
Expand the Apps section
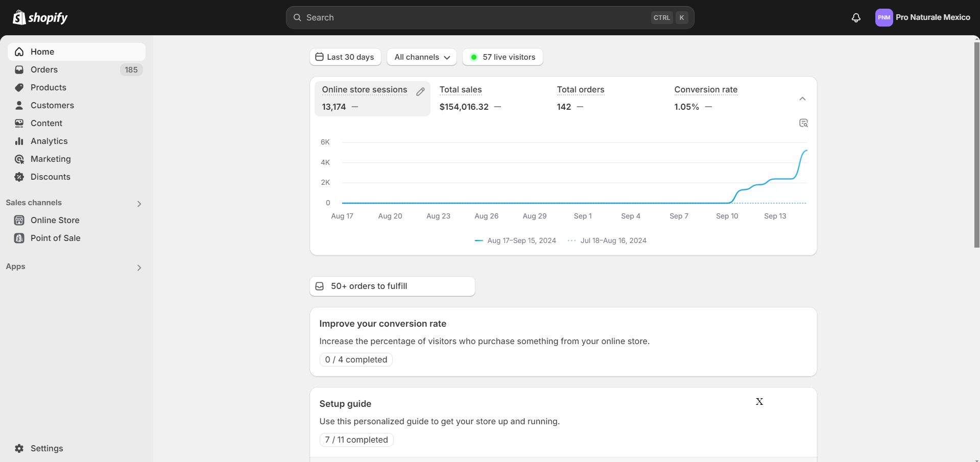[x=139, y=268]
